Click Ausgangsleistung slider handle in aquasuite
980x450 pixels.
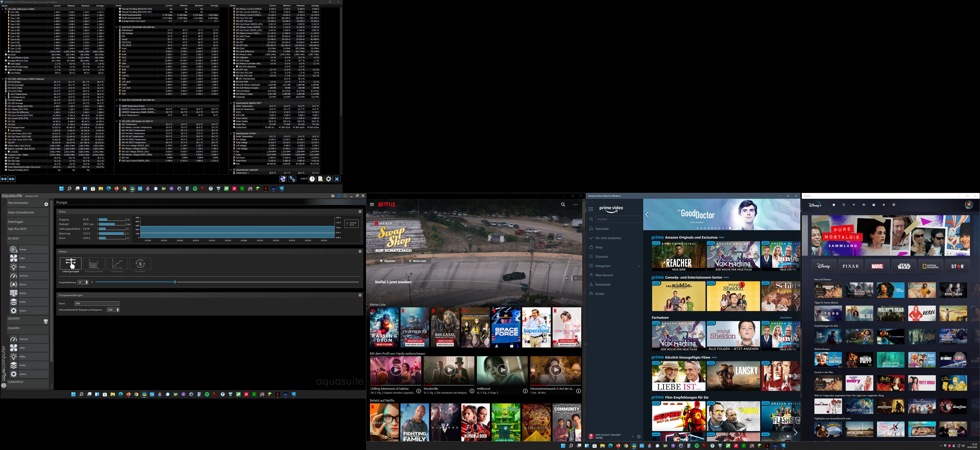[175, 282]
